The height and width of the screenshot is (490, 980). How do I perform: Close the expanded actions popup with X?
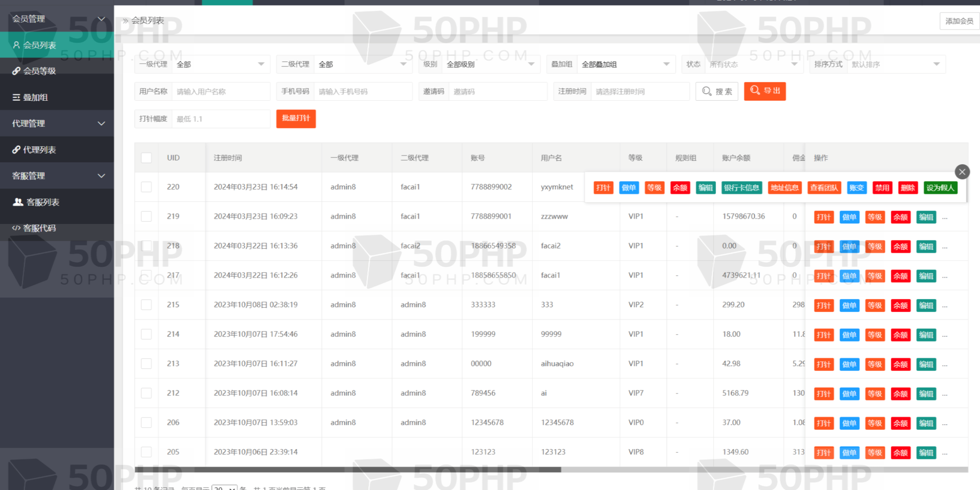click(x=962, y=172)
